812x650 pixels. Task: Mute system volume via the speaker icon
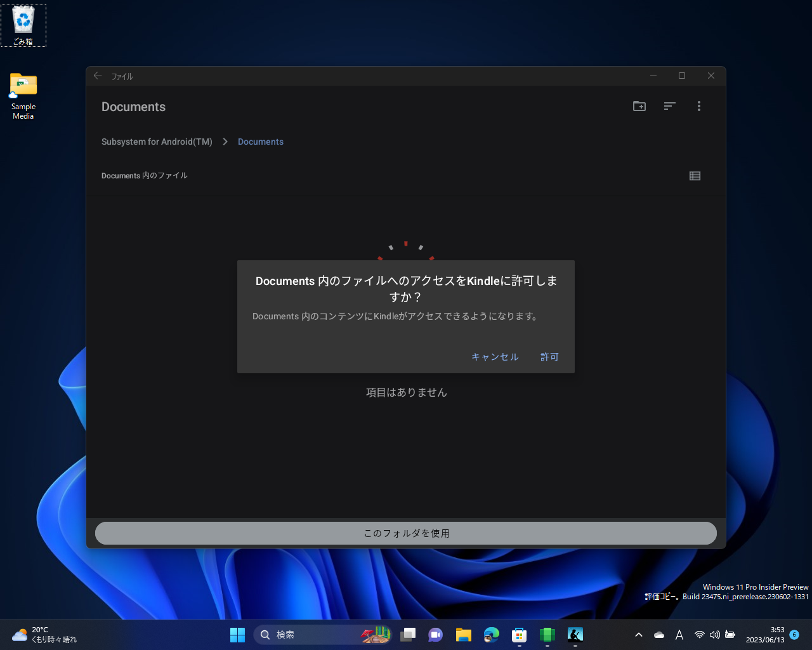tap(714, 634)
